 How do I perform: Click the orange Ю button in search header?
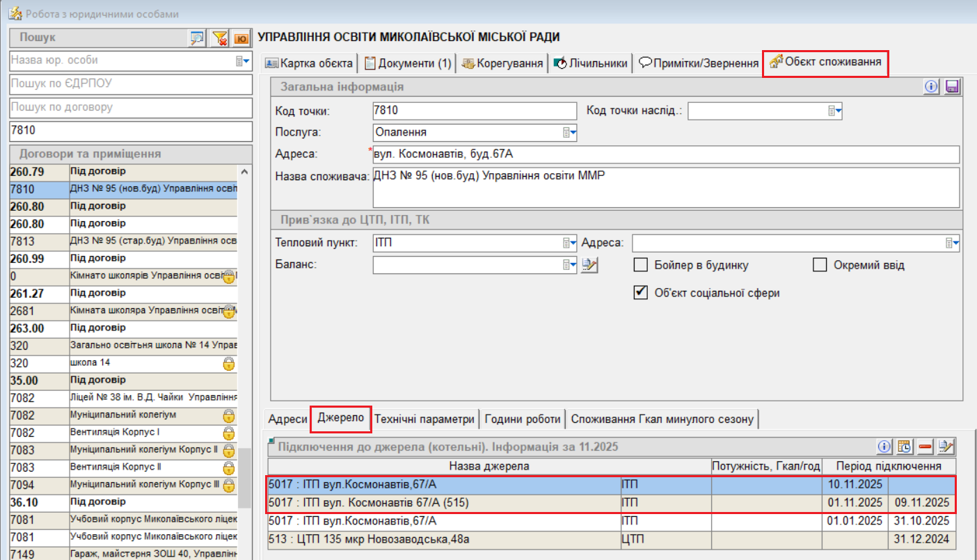[x=241, y=38]
